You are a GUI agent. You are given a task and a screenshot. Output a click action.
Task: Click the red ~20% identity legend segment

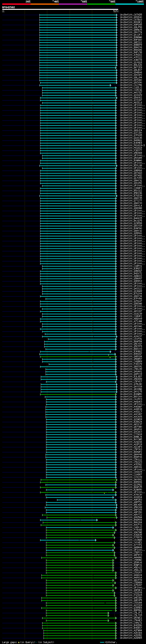[x=16, y=4]
